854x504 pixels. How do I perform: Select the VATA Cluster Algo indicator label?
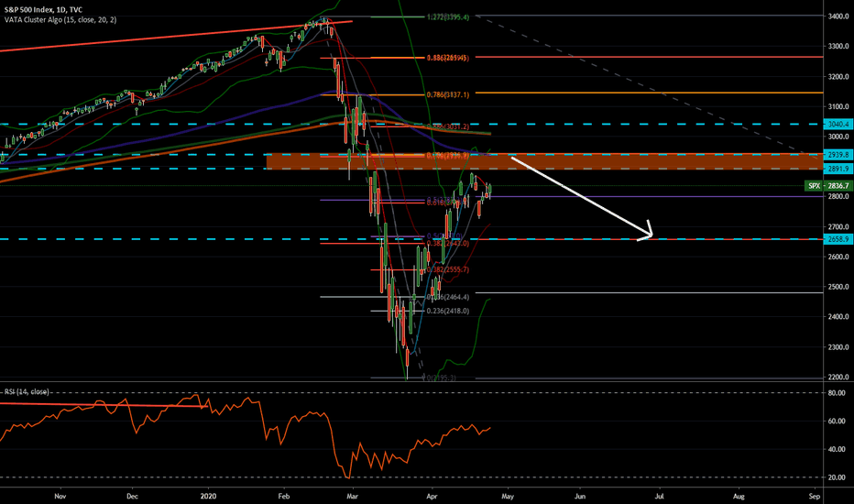tap(60, 19)
